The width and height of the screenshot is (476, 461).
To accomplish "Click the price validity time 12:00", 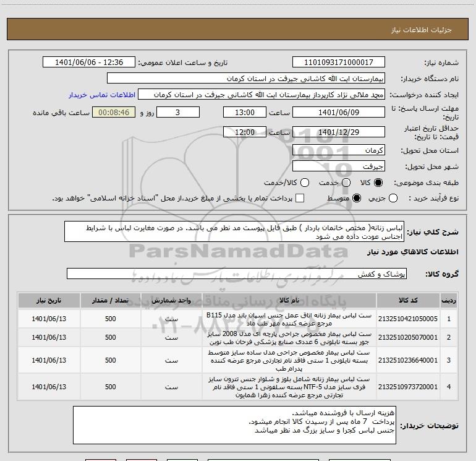I will tap(245, 132).
